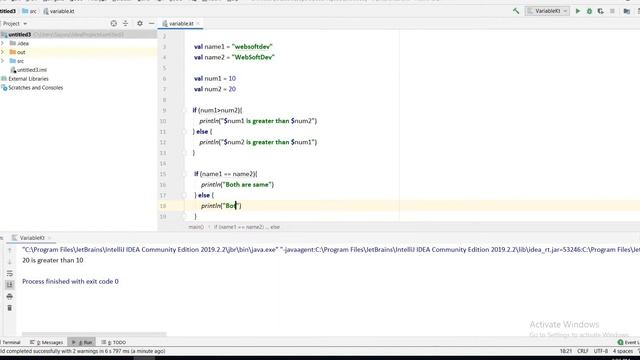Click variable.kt in the navigation bar breadcrumb

click(59, 11)
